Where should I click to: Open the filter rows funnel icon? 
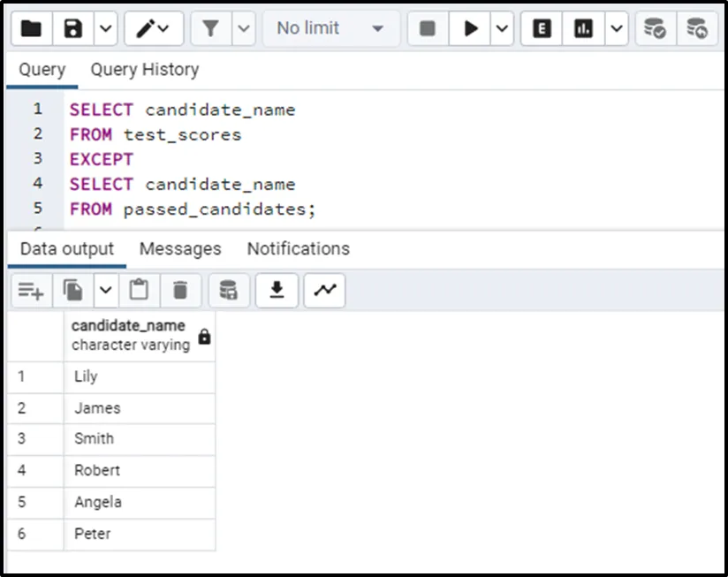211,29
